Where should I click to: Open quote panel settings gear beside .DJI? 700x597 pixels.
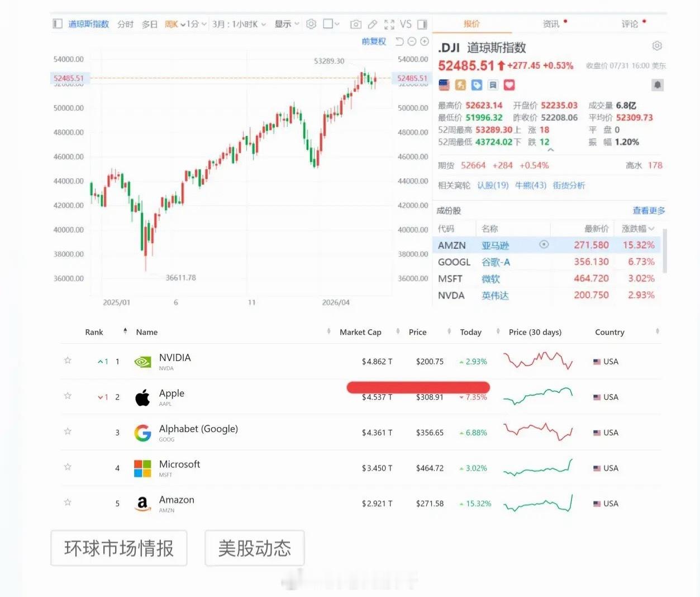pyautogui.click(x=657, y=46)
